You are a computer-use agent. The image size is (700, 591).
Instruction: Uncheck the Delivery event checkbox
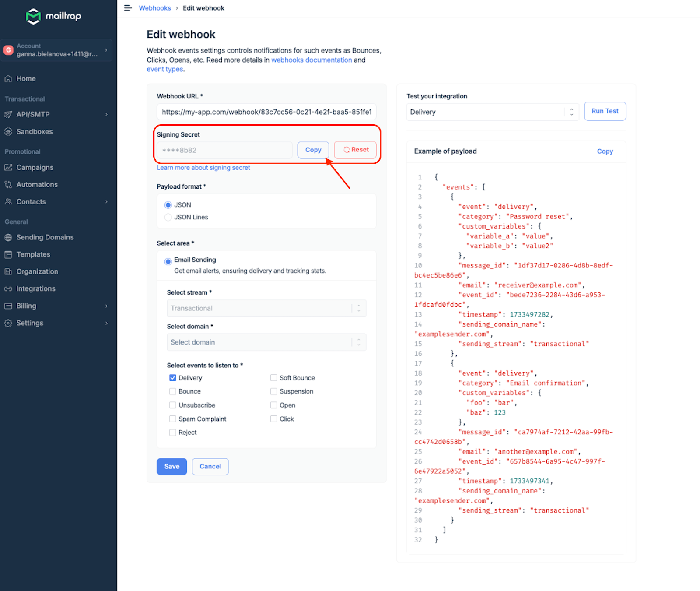[173, 378]
